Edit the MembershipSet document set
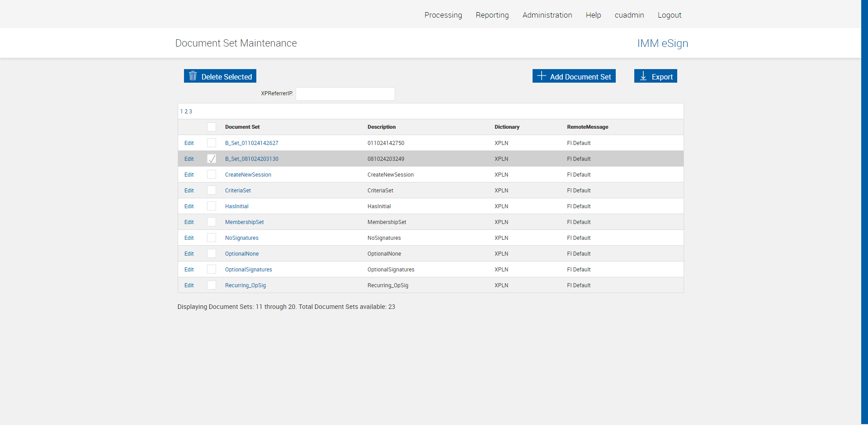 coord(189,222)
